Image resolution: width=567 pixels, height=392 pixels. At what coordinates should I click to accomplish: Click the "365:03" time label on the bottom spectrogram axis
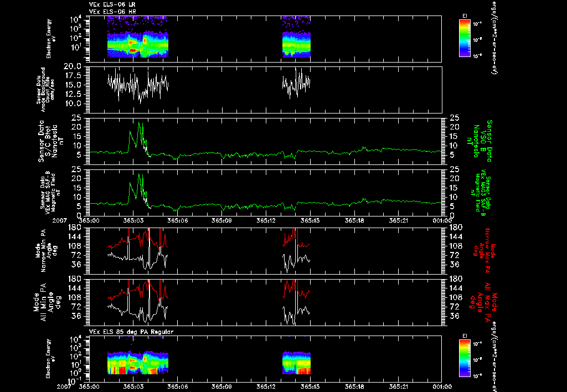(x=133, y=386)
